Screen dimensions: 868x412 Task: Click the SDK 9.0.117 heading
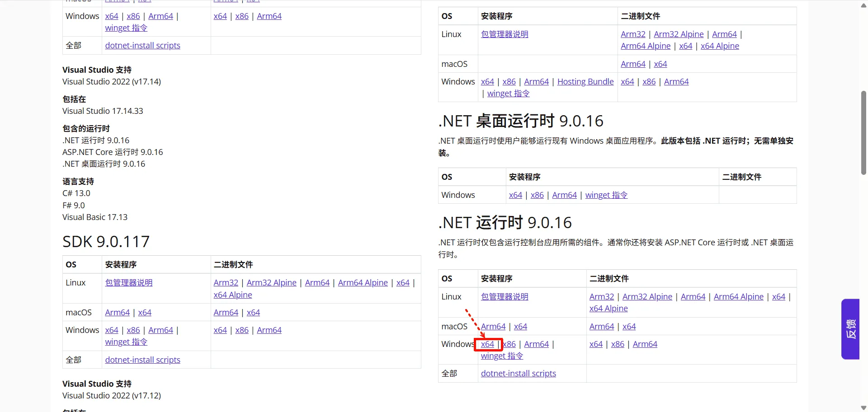(x=106, y=242)
